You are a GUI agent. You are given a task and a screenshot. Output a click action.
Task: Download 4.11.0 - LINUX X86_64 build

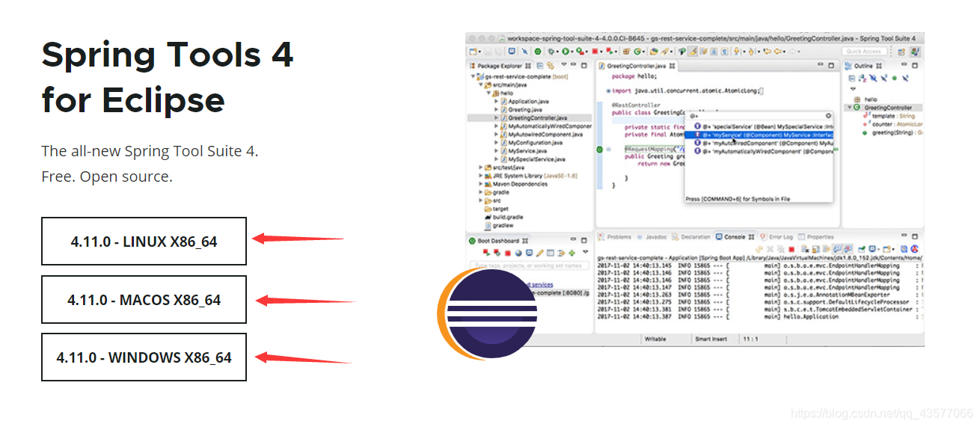[144, 241]
